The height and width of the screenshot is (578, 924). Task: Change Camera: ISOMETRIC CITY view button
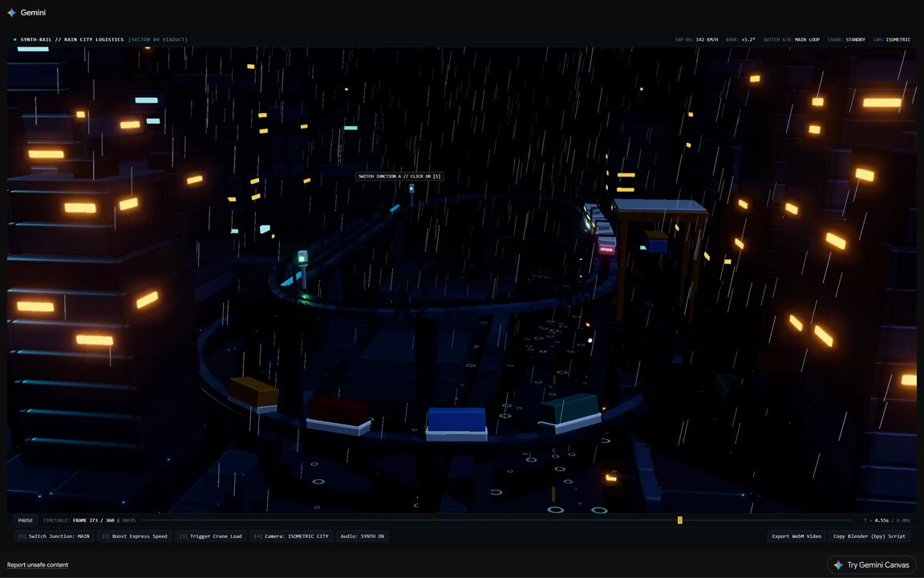click(292, 536)
